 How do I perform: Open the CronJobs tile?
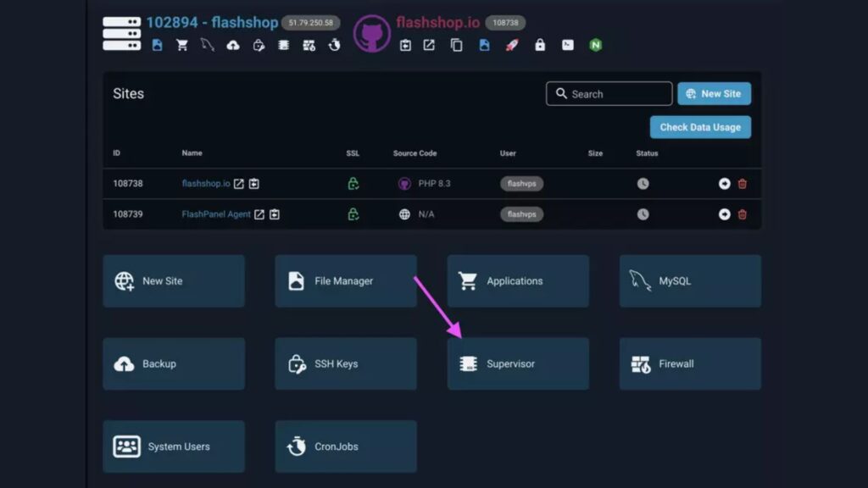click(x=346, y=446)
